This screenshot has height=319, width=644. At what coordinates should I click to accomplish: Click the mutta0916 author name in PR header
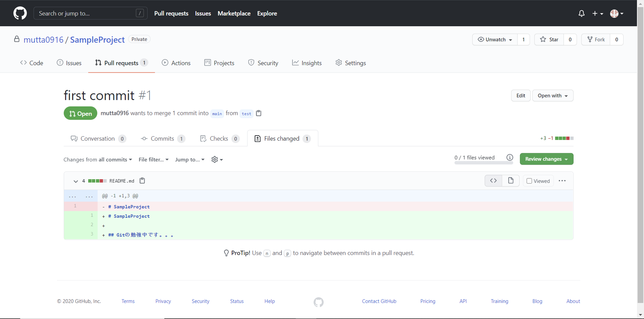(x=115, y=113)
